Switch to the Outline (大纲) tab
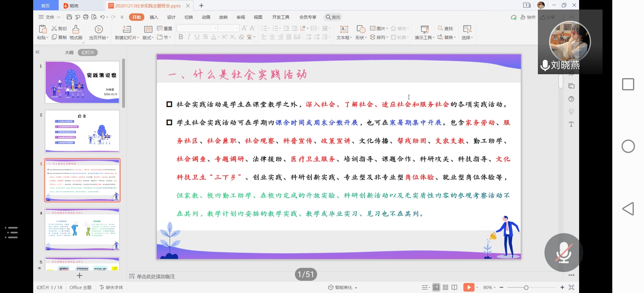644x293 pixels. pos(69,52)
